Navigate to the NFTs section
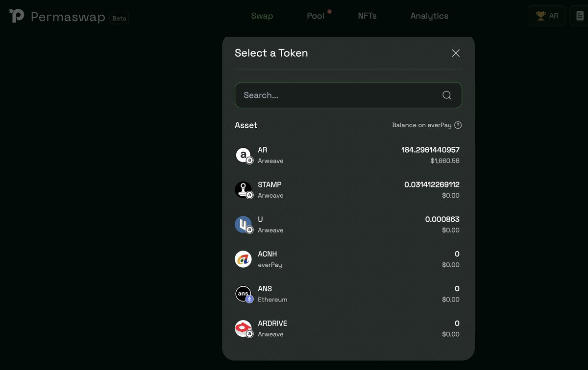The height and width of the screenshot is (370, 588). point(367,16)
